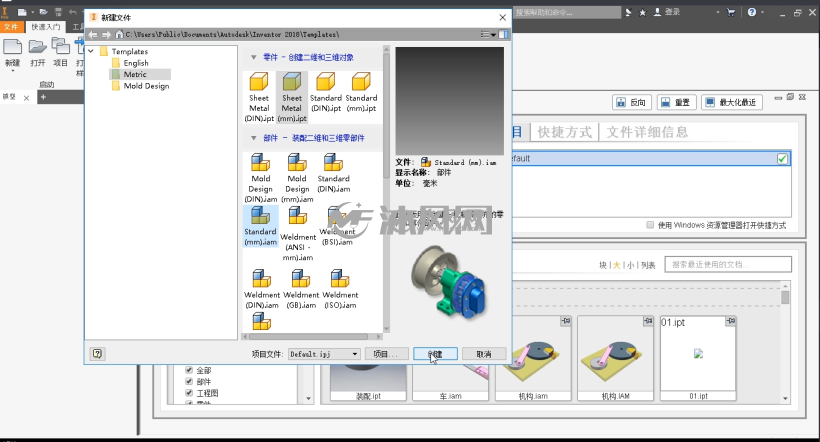Toggle the 工程图 filter checkbox

pyautogui.click(x=189, y=393)
